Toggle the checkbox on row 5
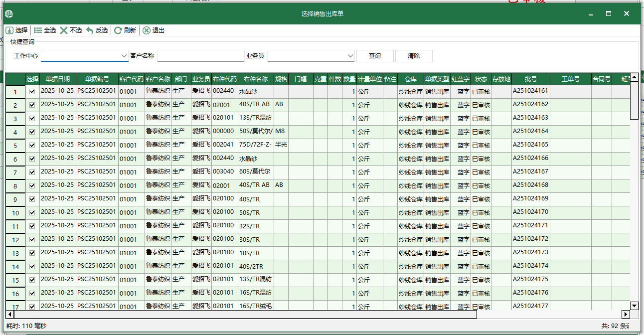 coord(32,146)
